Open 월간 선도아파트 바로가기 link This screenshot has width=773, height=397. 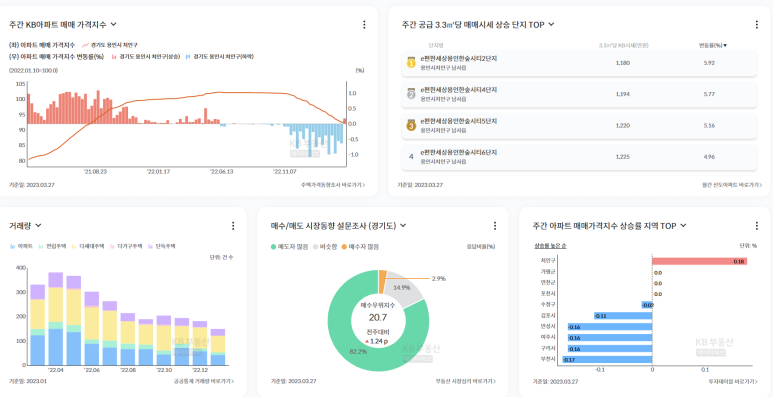[732, 185]
